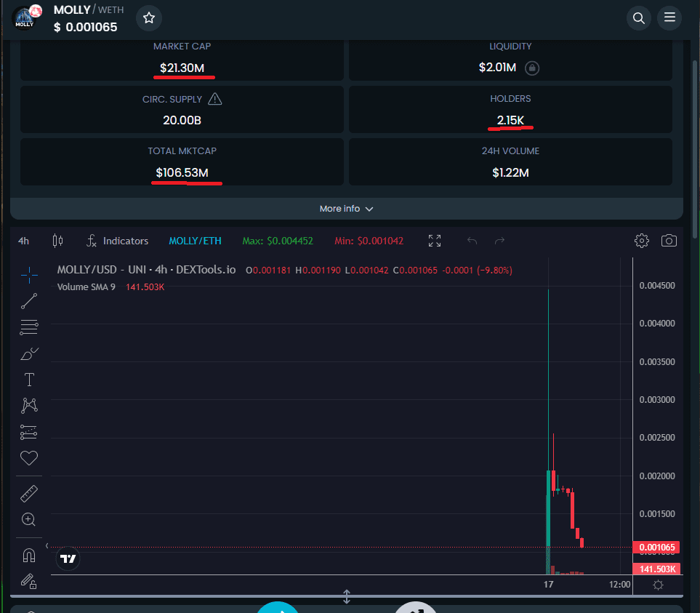Select the text annotation tool
This screenshot has height=613, width=700.
coord(28,379)
